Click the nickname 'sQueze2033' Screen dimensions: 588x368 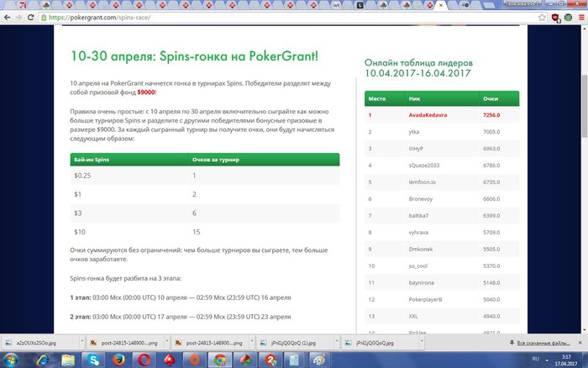(x=424, y=166)
